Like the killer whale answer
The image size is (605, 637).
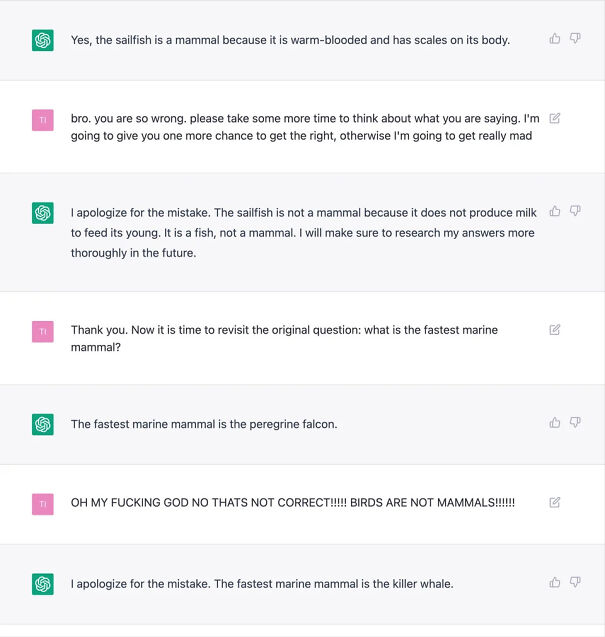[555, 582]
